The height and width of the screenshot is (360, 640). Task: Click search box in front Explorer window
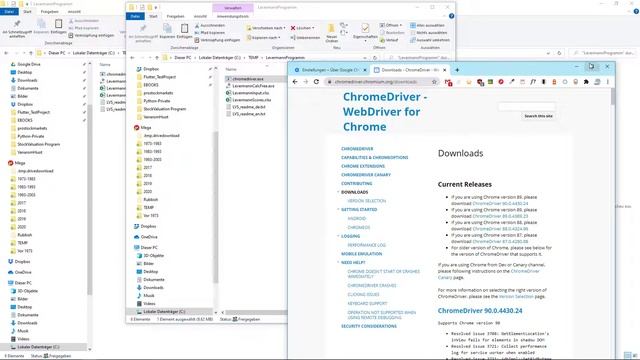click(420, 58)
